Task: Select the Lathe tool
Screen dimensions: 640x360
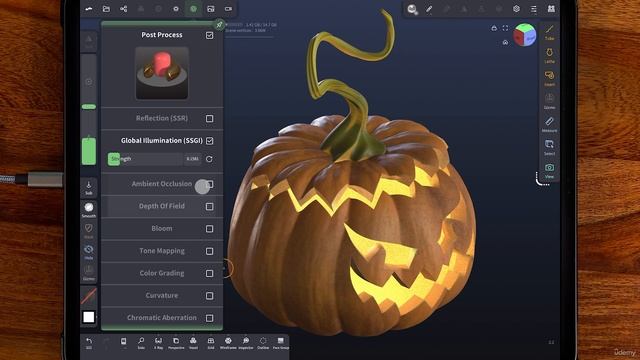Action: (x=549, y=56)
